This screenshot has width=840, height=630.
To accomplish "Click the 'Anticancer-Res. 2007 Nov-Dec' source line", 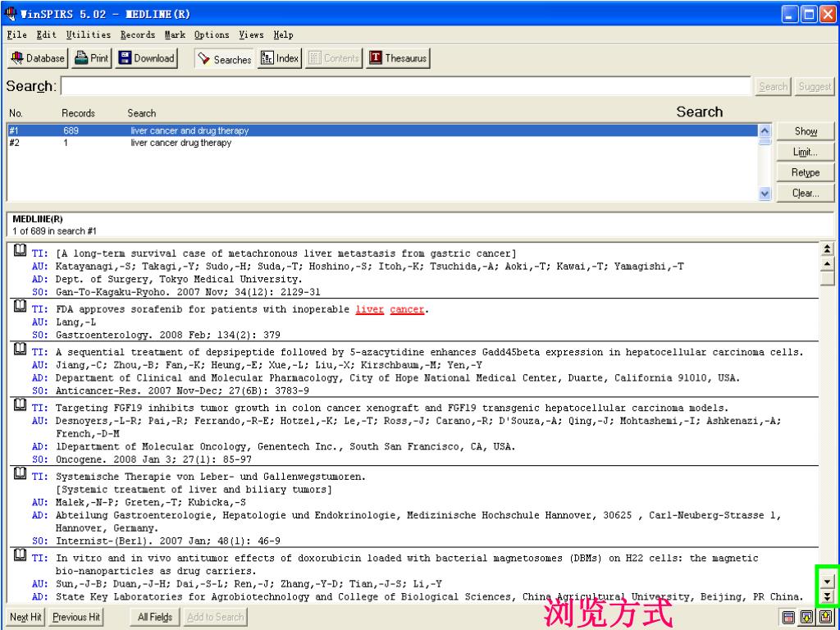I will pyautogui.click(x=182, y=390).
